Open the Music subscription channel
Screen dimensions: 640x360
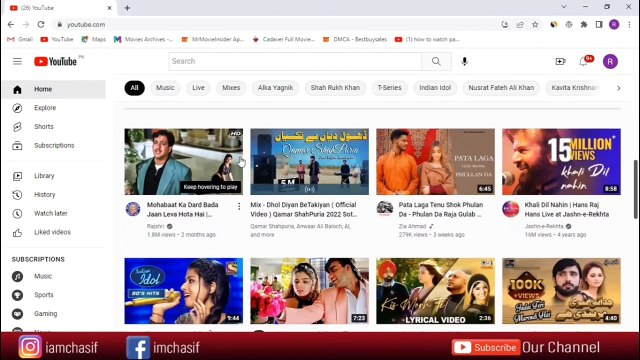[54, 276]
